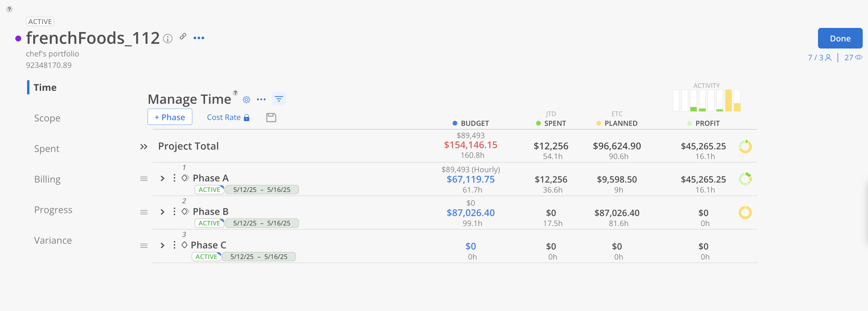Open Phase B vertical dots menu
Viewport: 868px width, 311px height.
[174, 211]
